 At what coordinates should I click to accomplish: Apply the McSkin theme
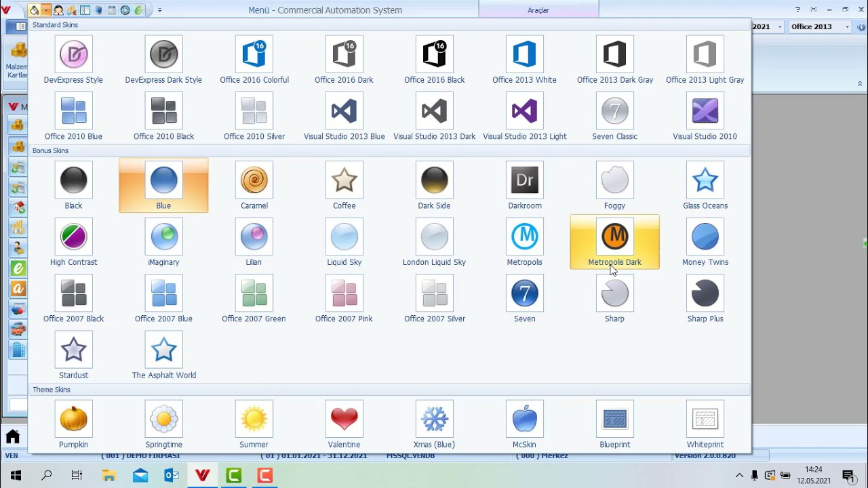[x=524, y=424]
